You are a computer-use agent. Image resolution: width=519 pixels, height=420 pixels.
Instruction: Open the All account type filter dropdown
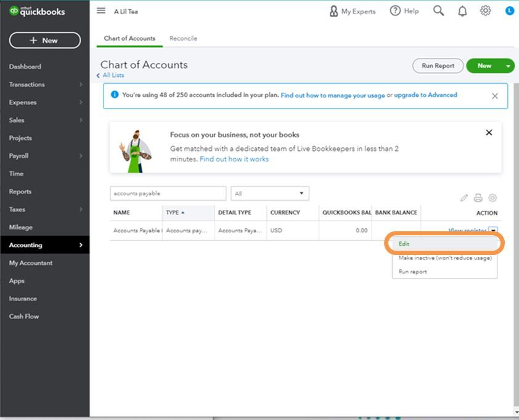tap(270, 193)
